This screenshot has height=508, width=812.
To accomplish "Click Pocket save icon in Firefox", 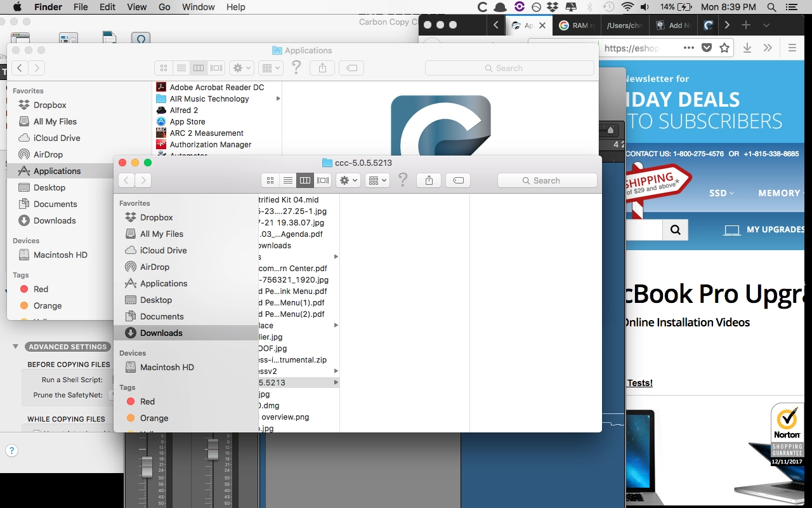I will 707,48.
